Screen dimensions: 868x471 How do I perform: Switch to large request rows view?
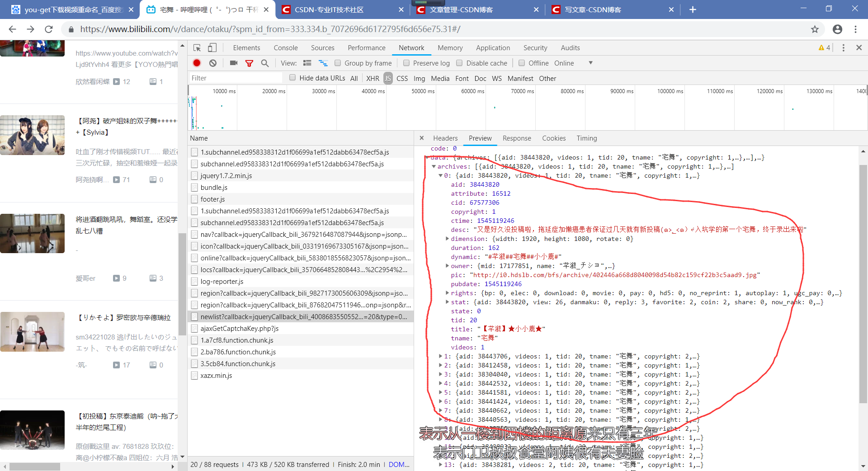pyautogui.click(x=307, y=63)
